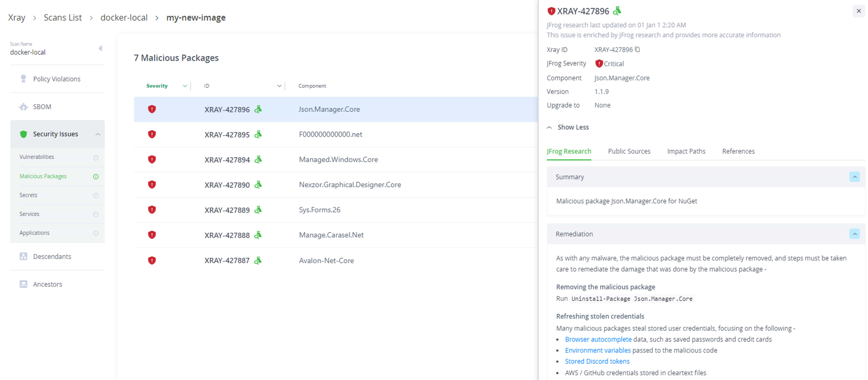Open the Impact Paths tab
Image resolution: width=868 pixels, height=380 pixels.
(x=686, y=151)
